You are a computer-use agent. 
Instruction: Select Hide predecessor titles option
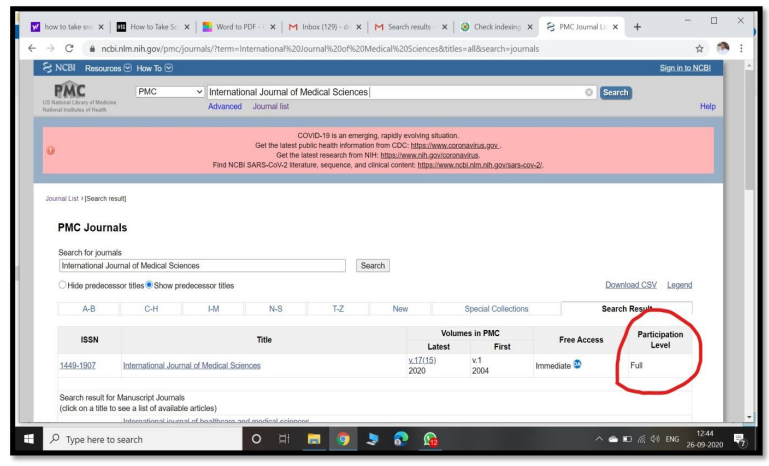(62, 286)
